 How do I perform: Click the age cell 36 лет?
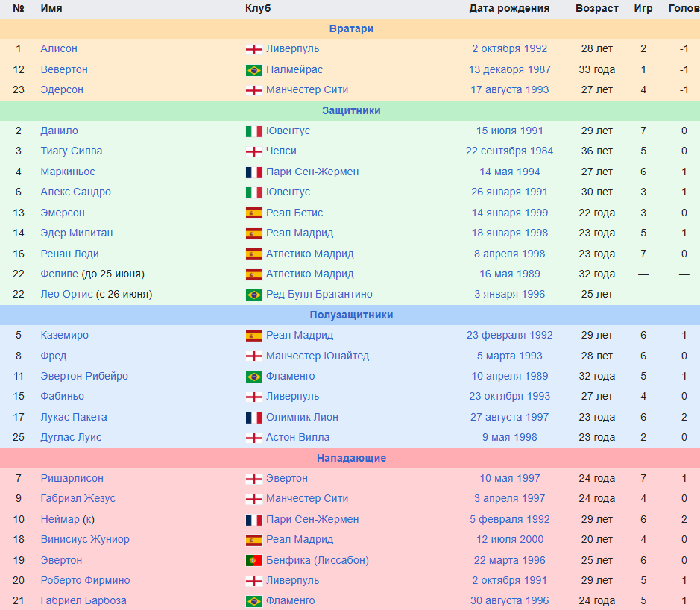(x=597, y=151)
